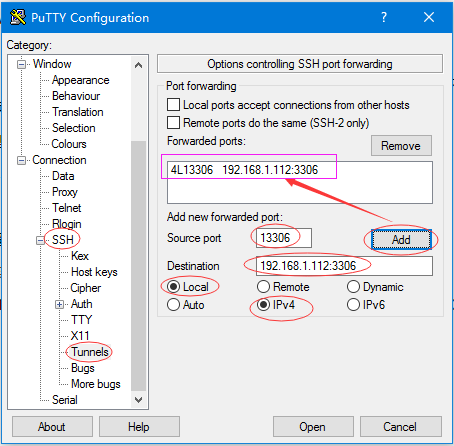
Task: Remove the selected forwarded port
Action: [x=401, y=146]
